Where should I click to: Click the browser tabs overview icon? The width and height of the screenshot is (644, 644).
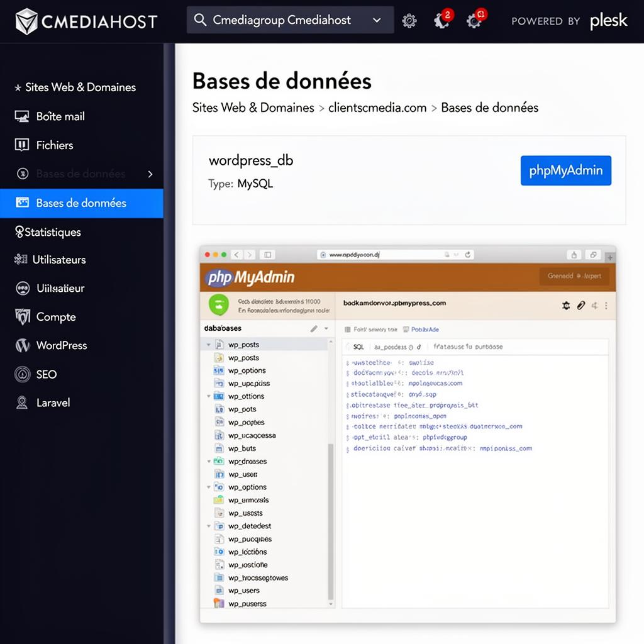point(593,255)
